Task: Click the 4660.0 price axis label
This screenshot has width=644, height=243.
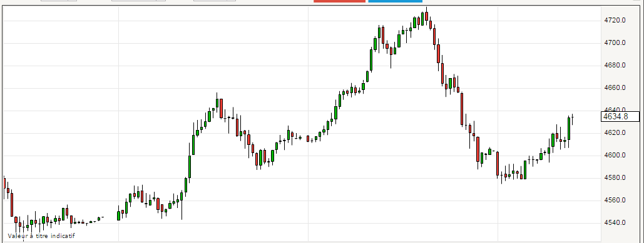Action: click(x=615, y=87)
